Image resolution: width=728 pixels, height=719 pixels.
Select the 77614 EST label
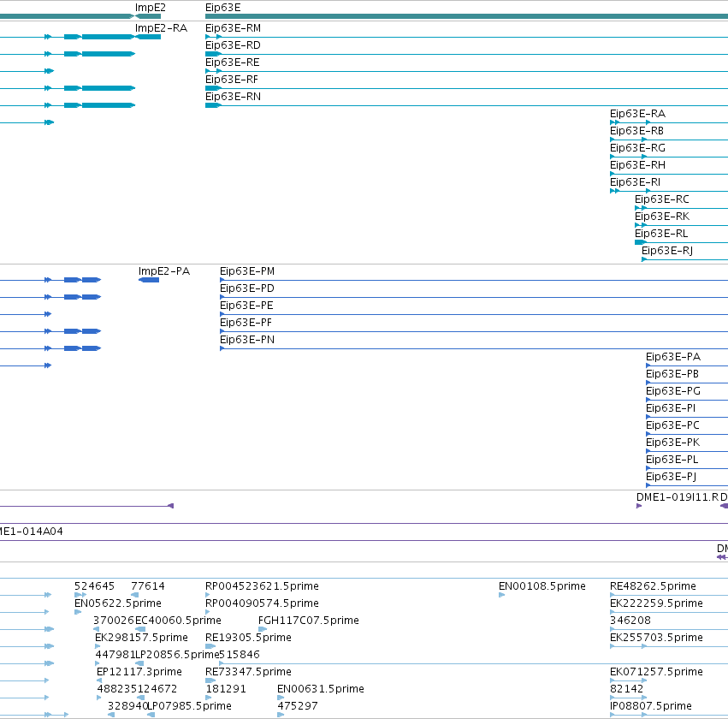pos(148,587)
